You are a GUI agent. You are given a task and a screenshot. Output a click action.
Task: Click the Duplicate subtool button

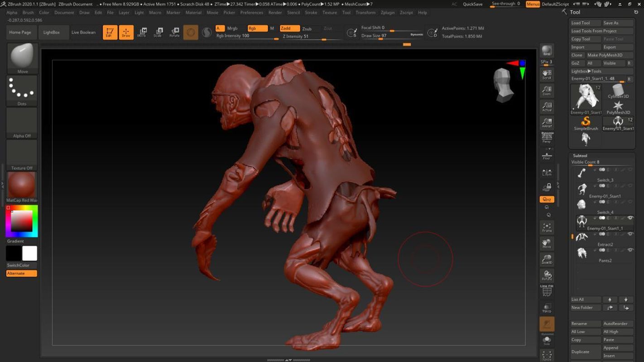click(586, 352)
